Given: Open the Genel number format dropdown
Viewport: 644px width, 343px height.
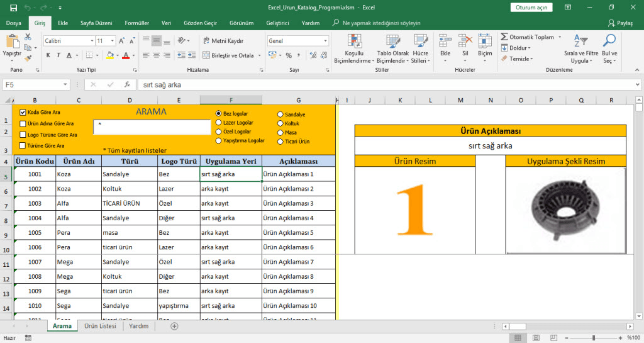Looking at the screenshot, I should [x=325, y=41].
